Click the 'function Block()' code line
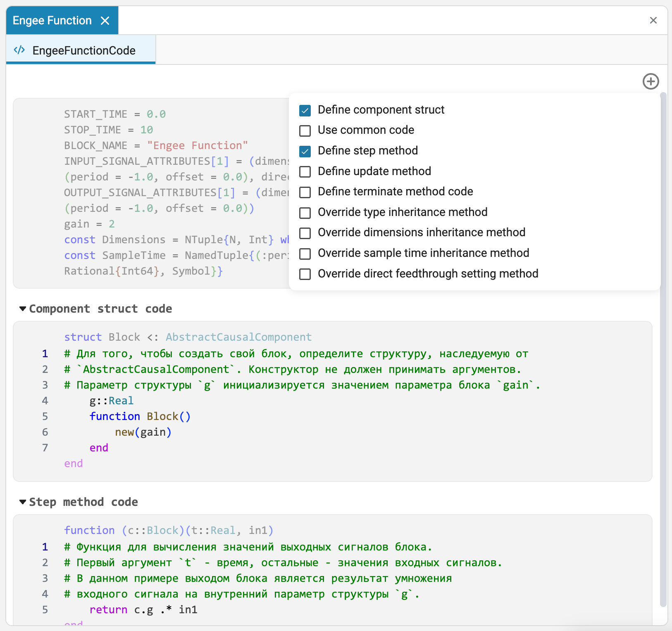672x631 pixels. (x=140, y=416)
